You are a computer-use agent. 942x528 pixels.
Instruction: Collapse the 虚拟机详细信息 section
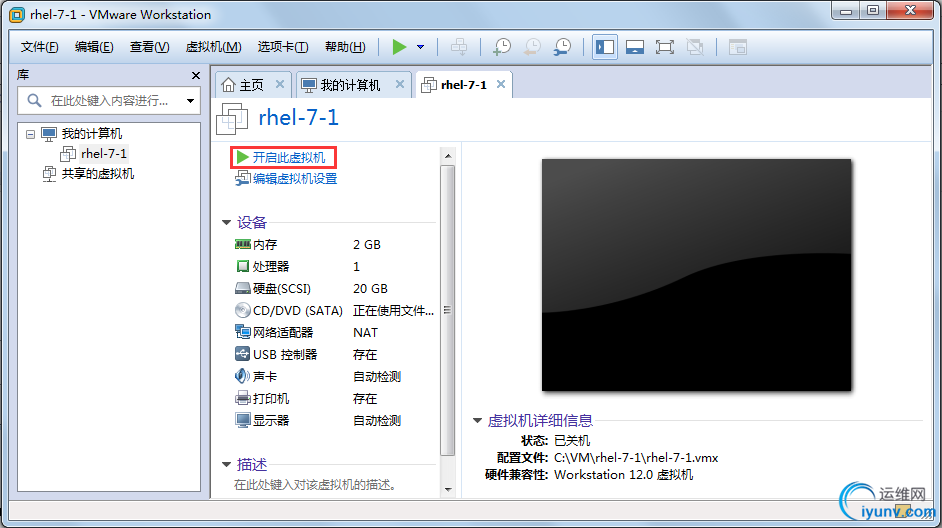coord(478,420)
